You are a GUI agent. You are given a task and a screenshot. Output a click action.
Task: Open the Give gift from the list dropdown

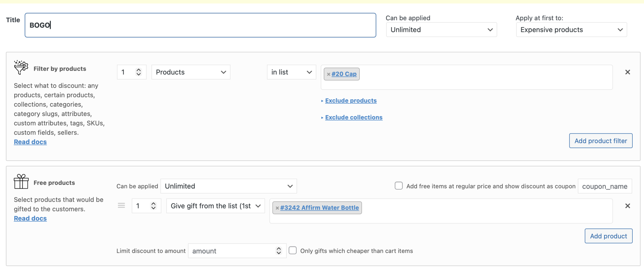click(215, 206)
